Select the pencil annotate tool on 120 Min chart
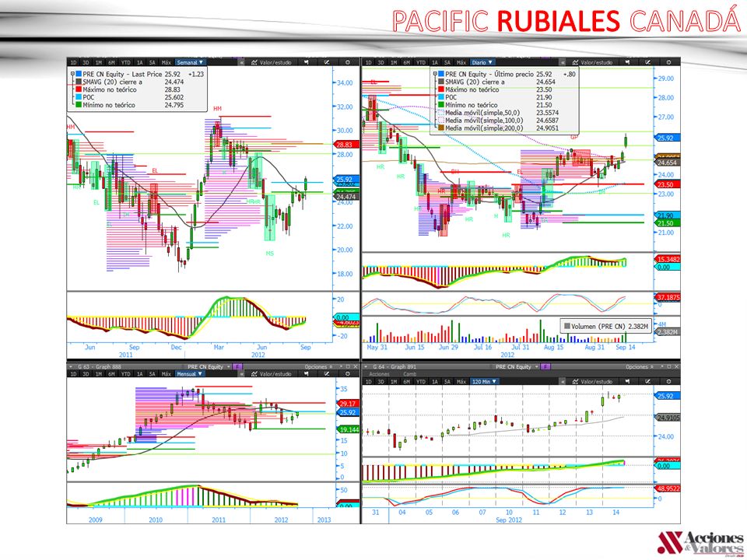 pos(647,381)
